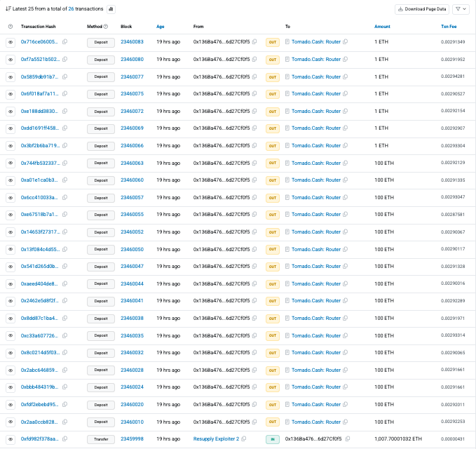Copy From address in block 23460083 row
Image resolution: width=476 pixels, height=449 pixels.
254,41
